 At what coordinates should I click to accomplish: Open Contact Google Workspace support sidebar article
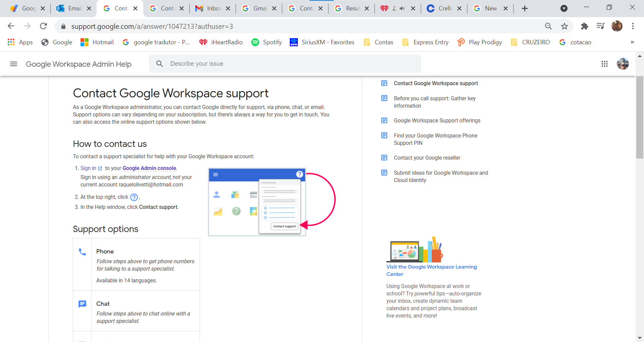point(436,83)
